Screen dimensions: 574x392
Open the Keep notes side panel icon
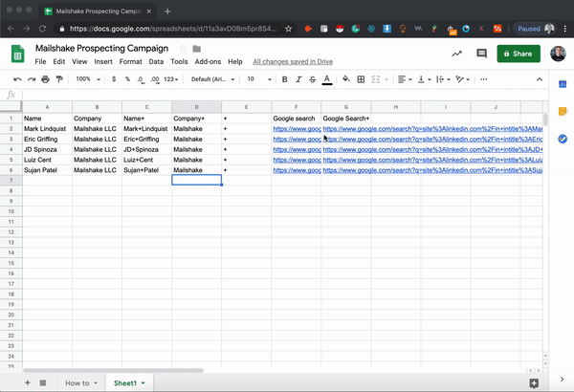tap(563, 111)
